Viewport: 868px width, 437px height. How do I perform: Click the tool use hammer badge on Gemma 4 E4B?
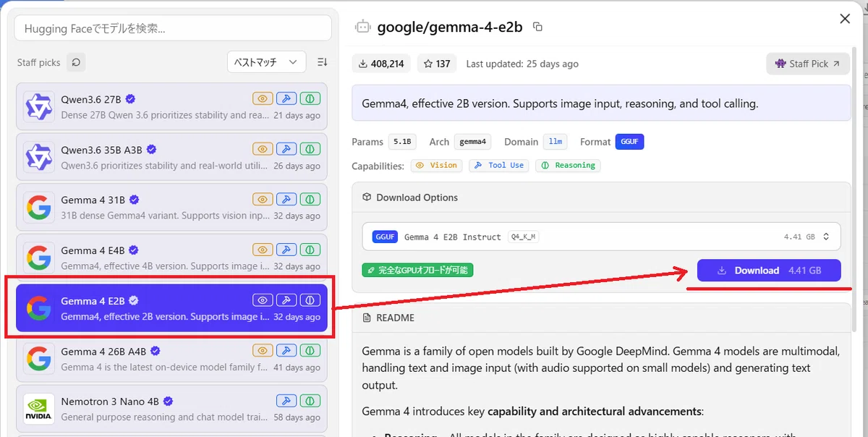[x=286, y=250]
